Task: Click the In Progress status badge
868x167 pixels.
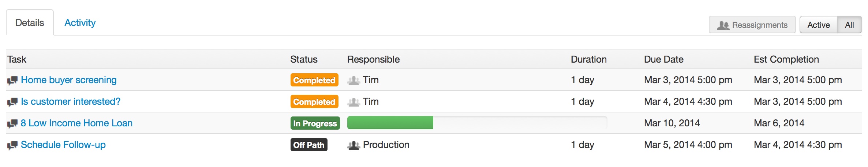Action: (315, 123)
